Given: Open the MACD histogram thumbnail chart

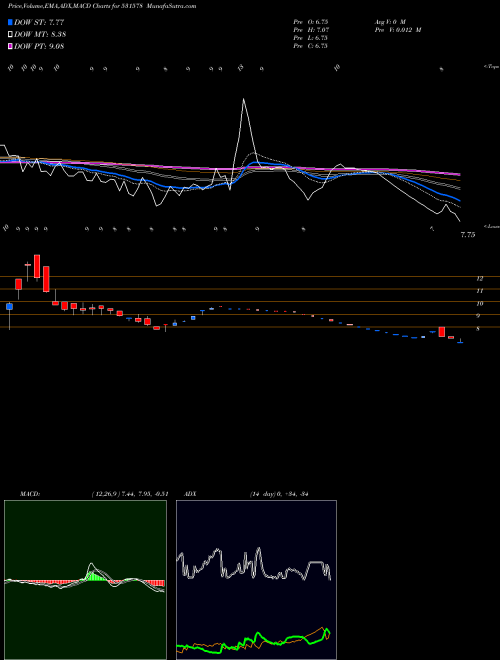Looking at the screenshot, I should coord(85,580).
